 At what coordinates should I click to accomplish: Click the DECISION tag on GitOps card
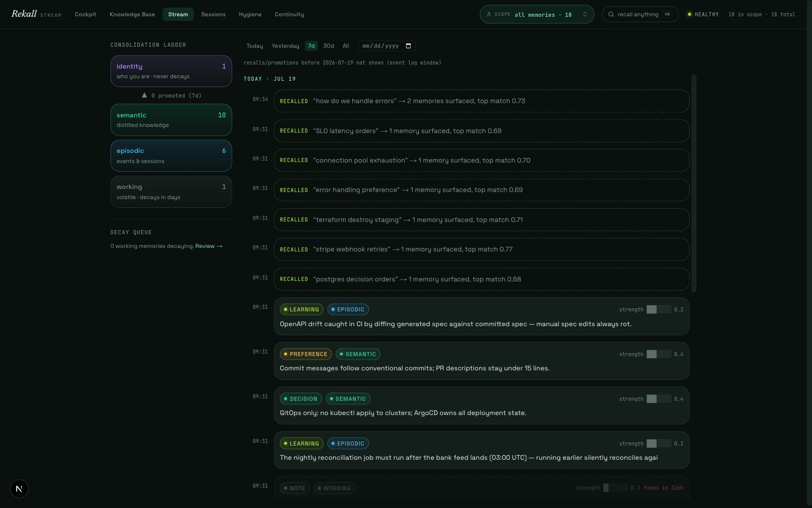tap(300, 399)
